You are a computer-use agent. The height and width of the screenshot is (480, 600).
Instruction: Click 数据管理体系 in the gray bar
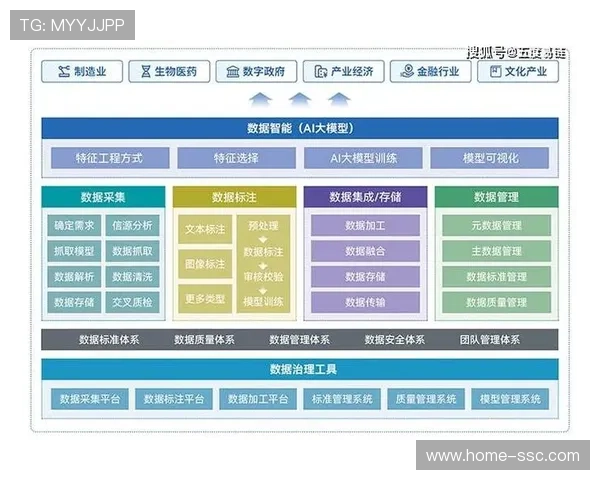point(300,340)
